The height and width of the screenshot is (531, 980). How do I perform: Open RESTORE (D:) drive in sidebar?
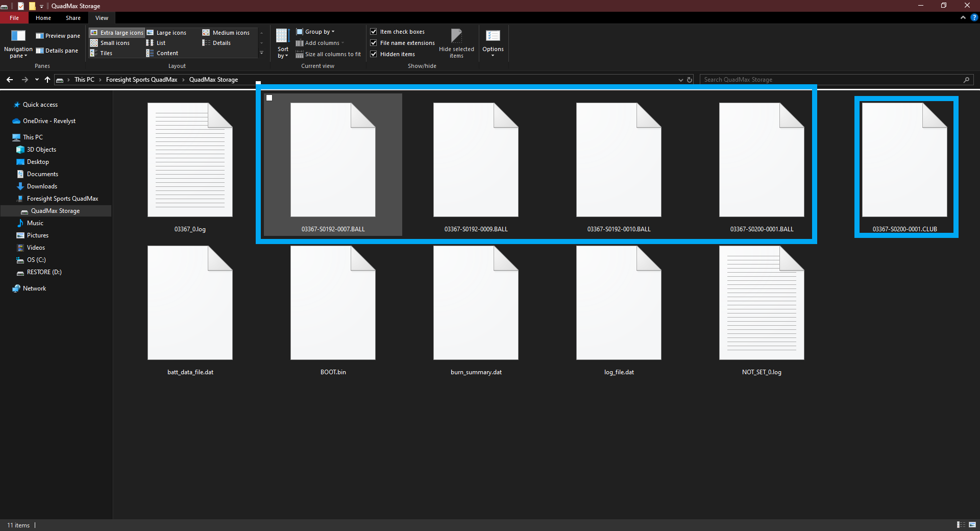pyautogui.click(x=44, y=272)
